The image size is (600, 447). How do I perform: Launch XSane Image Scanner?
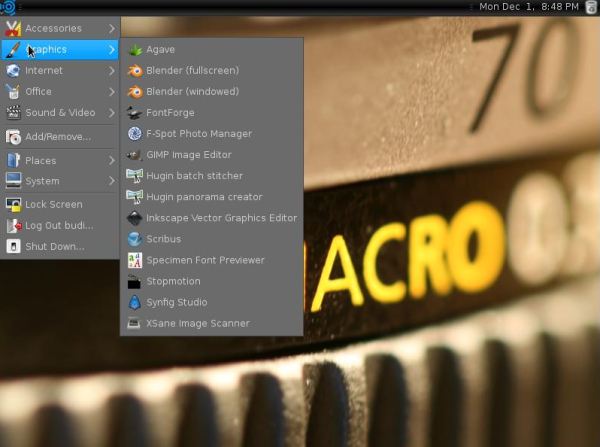(212, 323)
